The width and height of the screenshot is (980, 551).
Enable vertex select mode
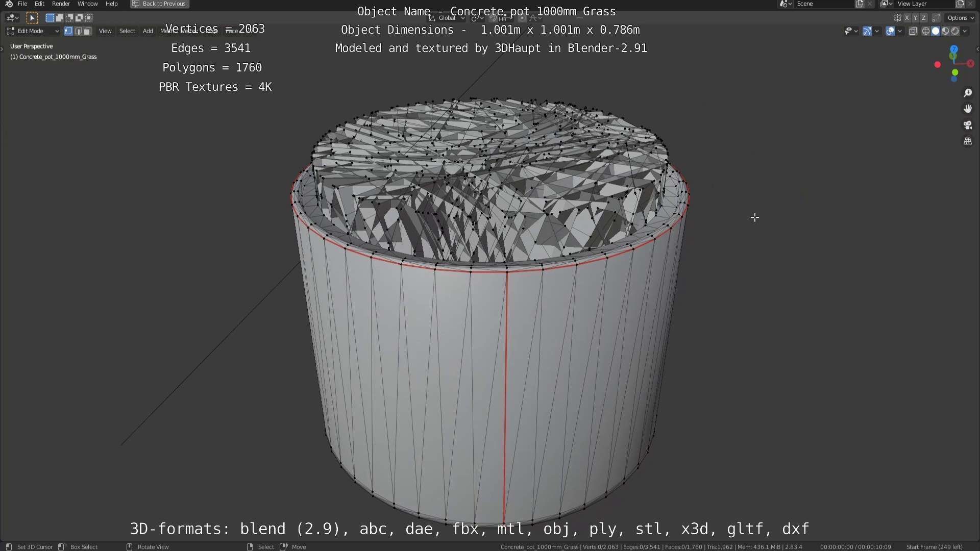tap(68, 31)
